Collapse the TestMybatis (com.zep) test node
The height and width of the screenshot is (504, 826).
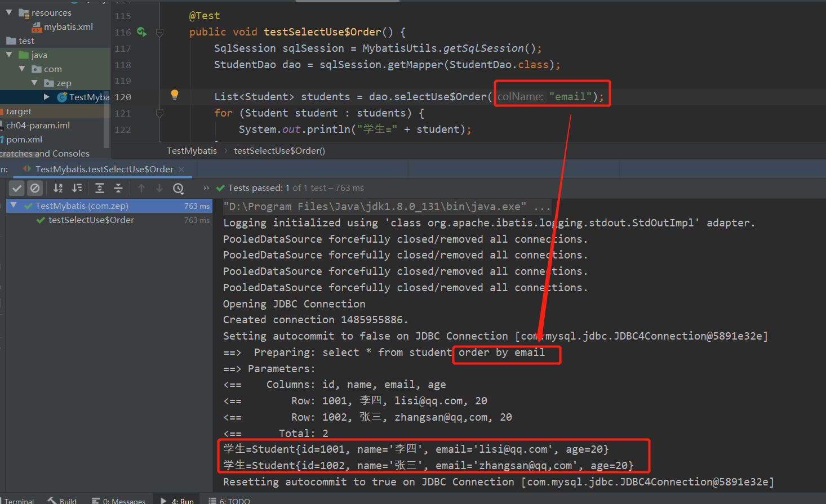14,206
